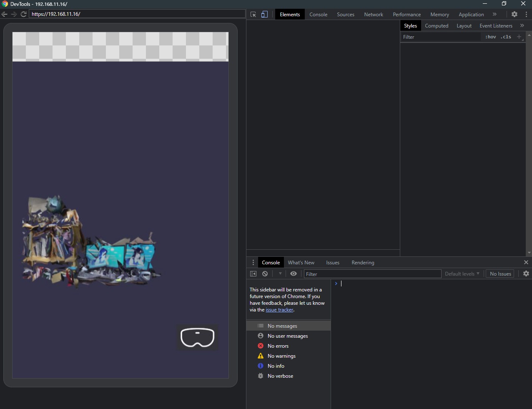This screenshot has height=409, width=532.
Task: Open the Rendering drawer tab
Action: (x=363, y=262)
